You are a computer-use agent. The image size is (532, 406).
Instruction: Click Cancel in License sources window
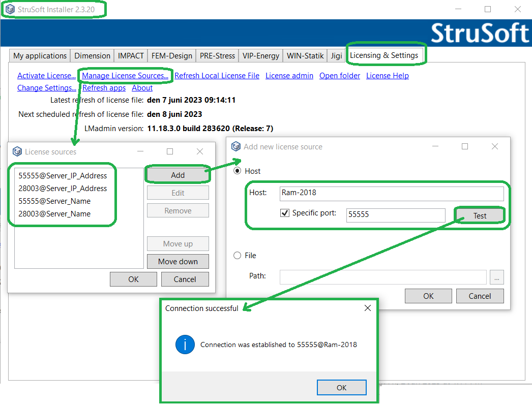point(185,279)
